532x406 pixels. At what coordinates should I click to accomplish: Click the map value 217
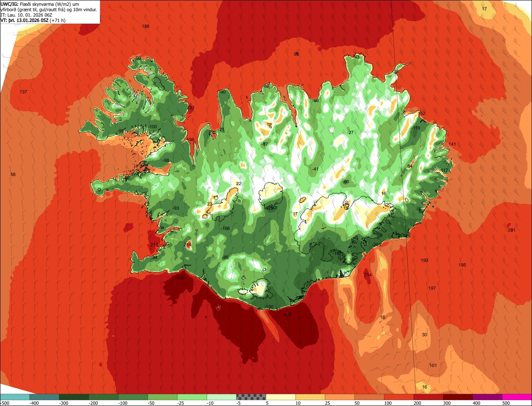(x=154, y=245)
